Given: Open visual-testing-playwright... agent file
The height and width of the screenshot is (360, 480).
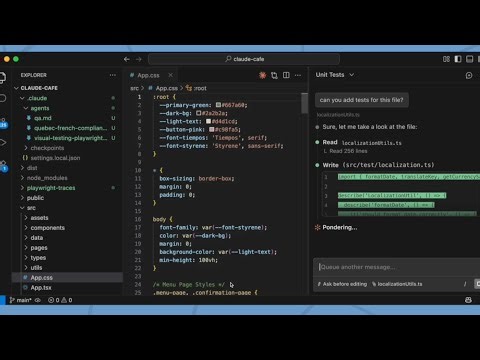Looking at the screenshot, I should pos(67,138).
